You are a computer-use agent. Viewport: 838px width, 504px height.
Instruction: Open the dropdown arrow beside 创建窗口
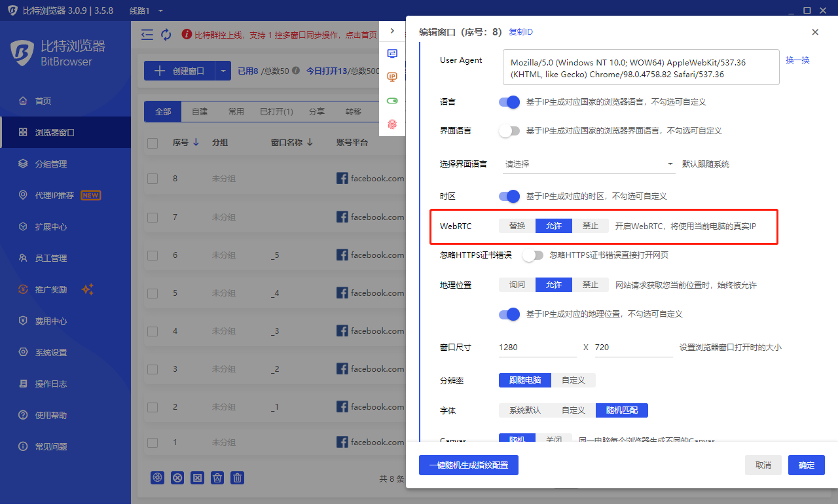[223, 71]
